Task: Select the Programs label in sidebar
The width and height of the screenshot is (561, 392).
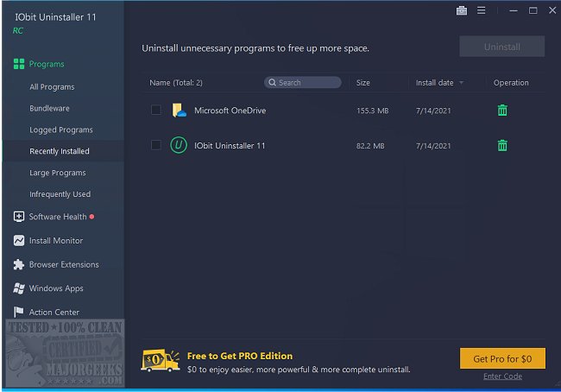Action: tap(47, 64)
